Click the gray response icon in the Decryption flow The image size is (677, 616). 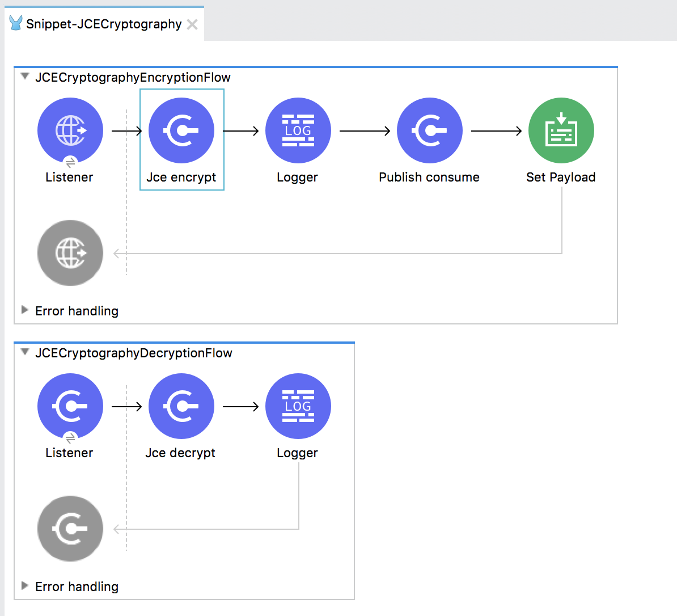tap(70, 529)
